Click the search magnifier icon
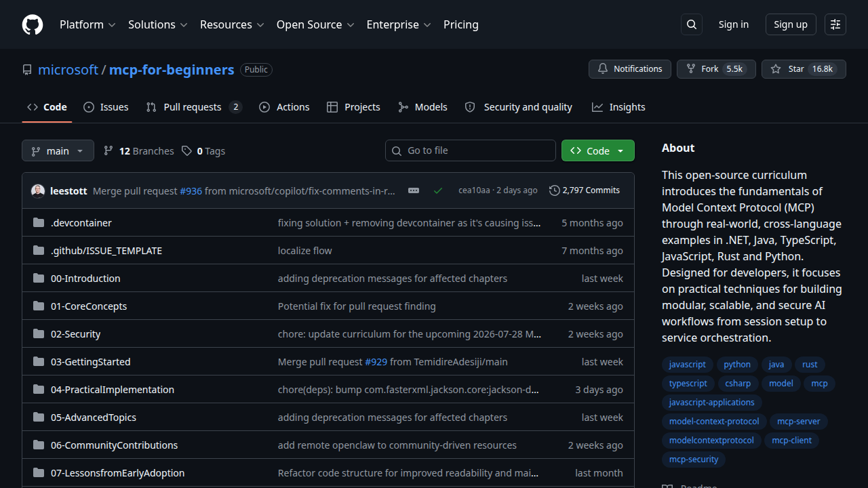Screen dimensions: 868x488 pyautogui.click(x=692, y=24)
